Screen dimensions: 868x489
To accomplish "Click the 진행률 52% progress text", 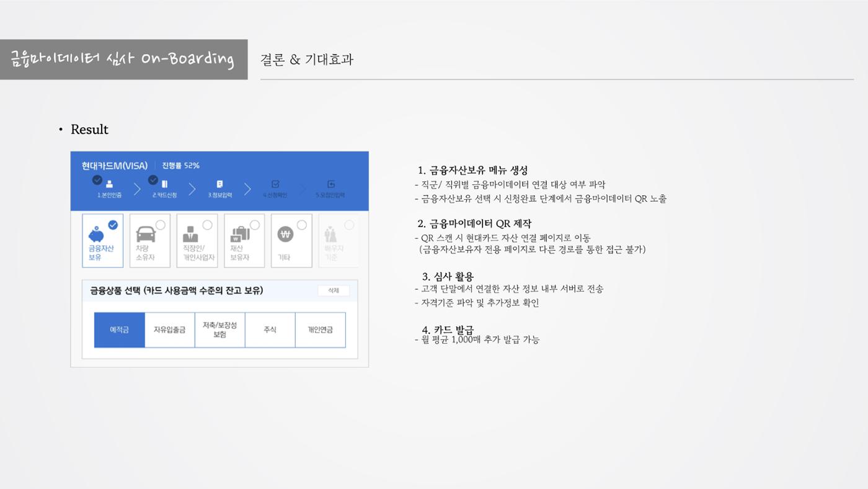I will pyautogui.click(x=181, y=166).
